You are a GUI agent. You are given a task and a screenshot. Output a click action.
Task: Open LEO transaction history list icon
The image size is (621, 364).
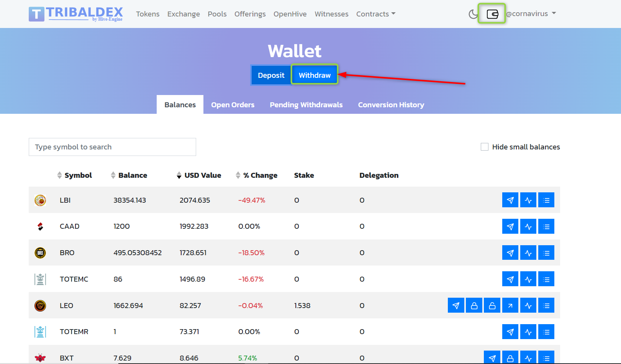click(546, 305)
